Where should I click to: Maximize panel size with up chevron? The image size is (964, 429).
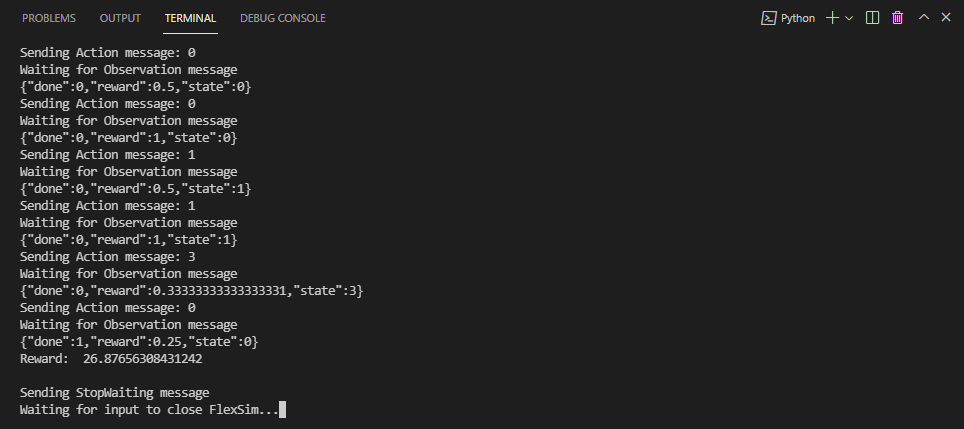[x=924, y=18]
